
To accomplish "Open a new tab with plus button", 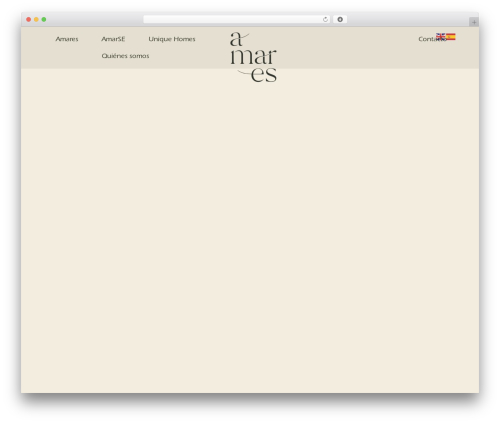I will pos(474,22).
